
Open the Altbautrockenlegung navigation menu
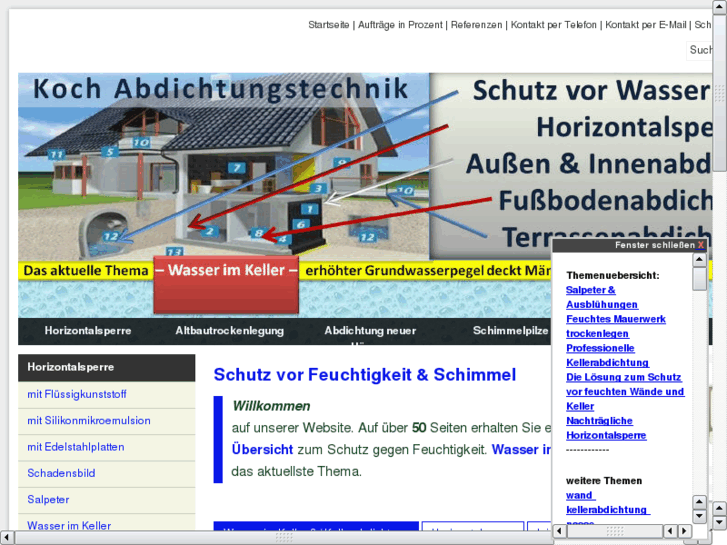coord(230,331)
